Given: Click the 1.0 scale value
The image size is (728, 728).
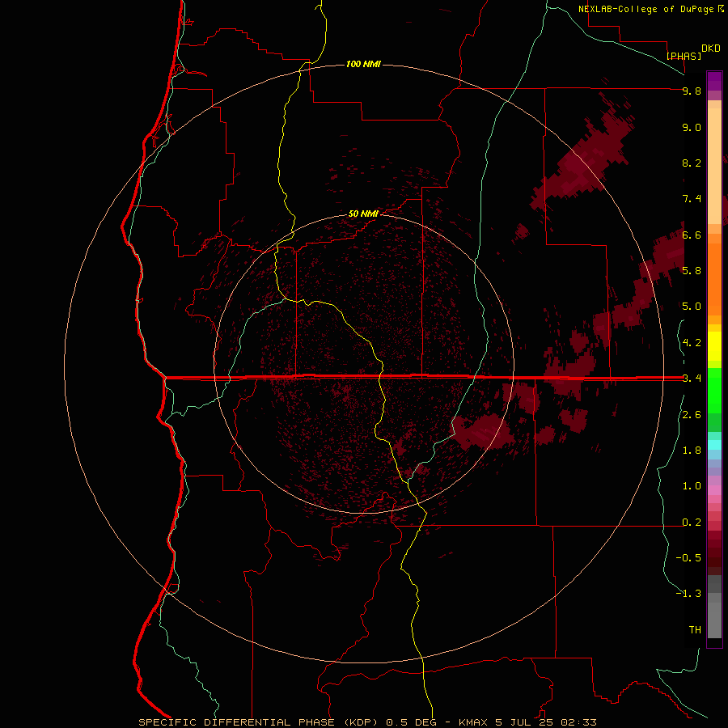Looking at the screenshot, I should coord(692,486).
